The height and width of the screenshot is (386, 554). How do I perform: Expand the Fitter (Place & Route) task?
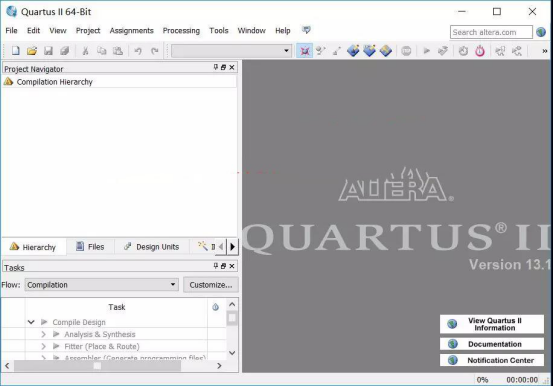tap(43, 346)
